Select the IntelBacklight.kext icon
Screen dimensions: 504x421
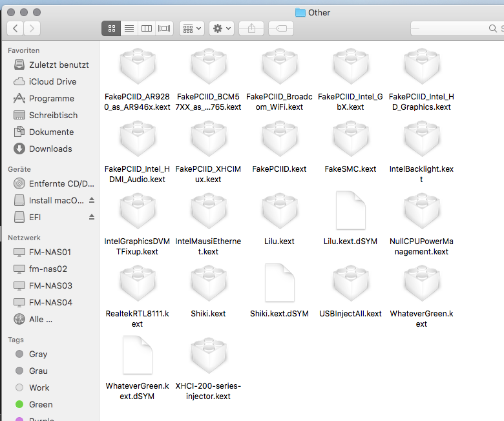pos(422,139)
